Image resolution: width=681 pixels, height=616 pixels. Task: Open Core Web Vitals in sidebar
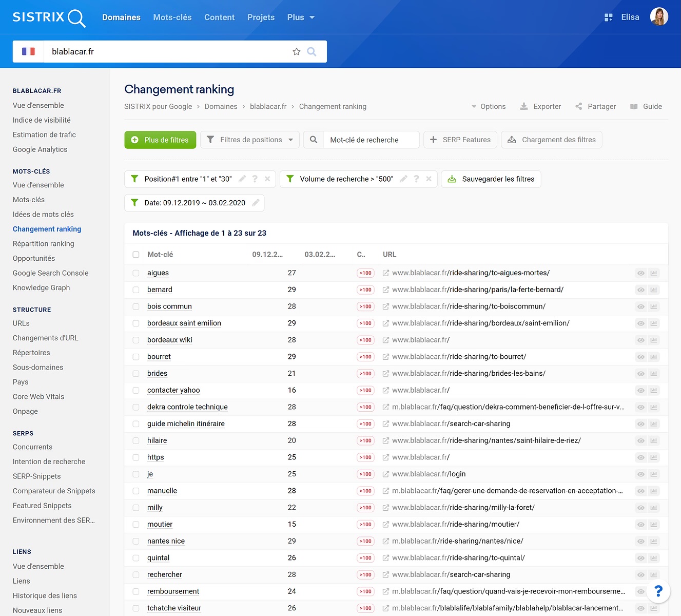click(38, 397)
